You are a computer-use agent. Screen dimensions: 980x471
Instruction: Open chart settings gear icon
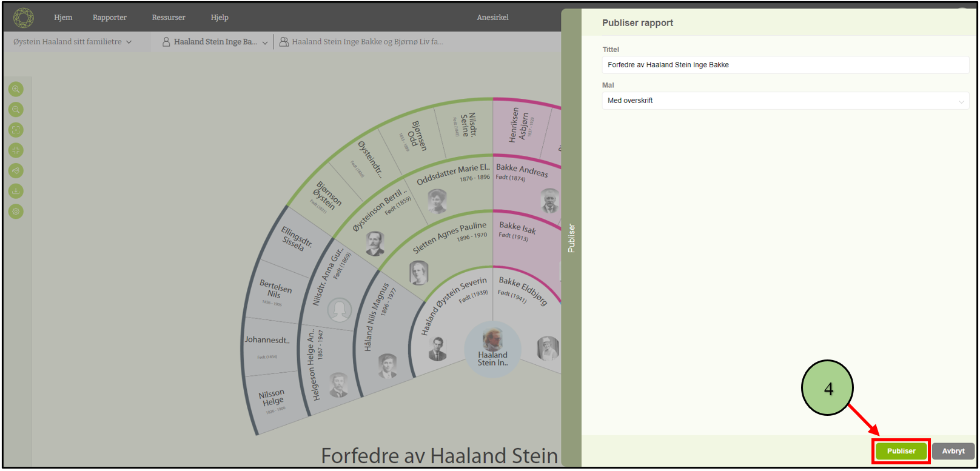click(16, 212)
